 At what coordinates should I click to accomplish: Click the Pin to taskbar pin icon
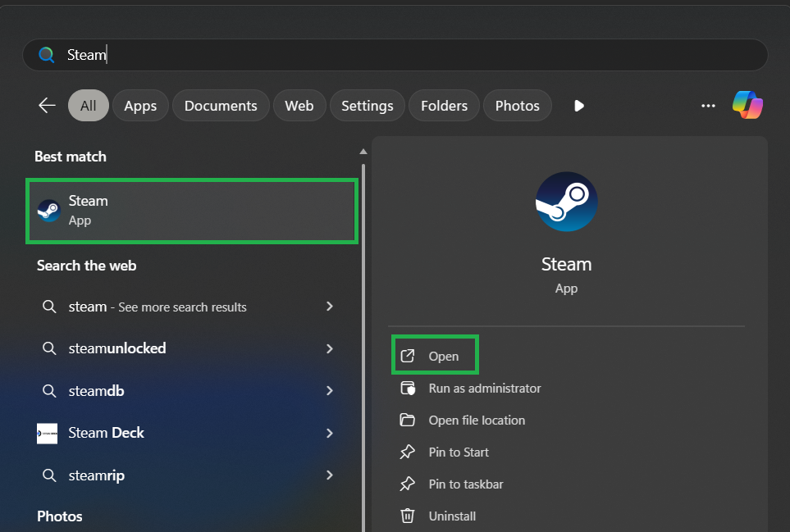pyautogui.click(x=407, y=484)
